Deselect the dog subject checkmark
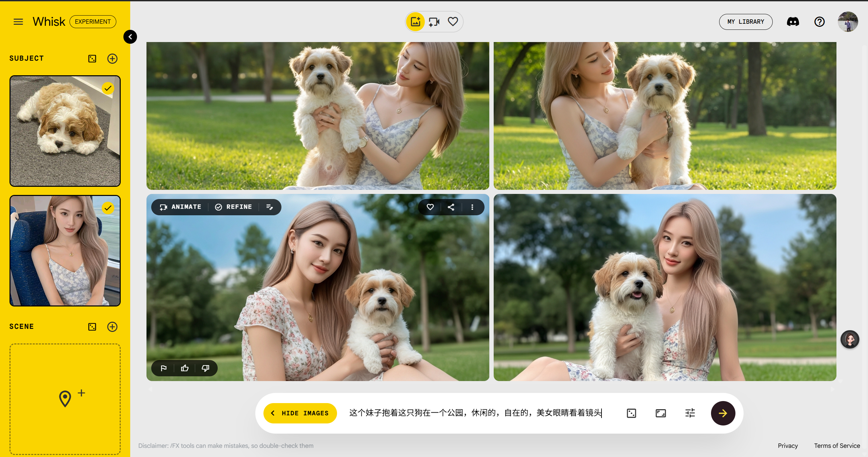 coord(108,88)
